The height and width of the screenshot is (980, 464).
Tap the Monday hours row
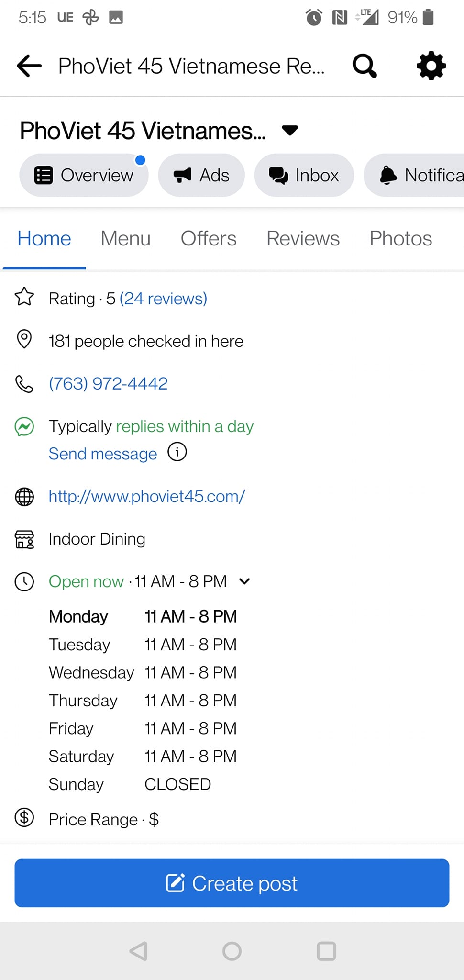[x=143, y=616]
